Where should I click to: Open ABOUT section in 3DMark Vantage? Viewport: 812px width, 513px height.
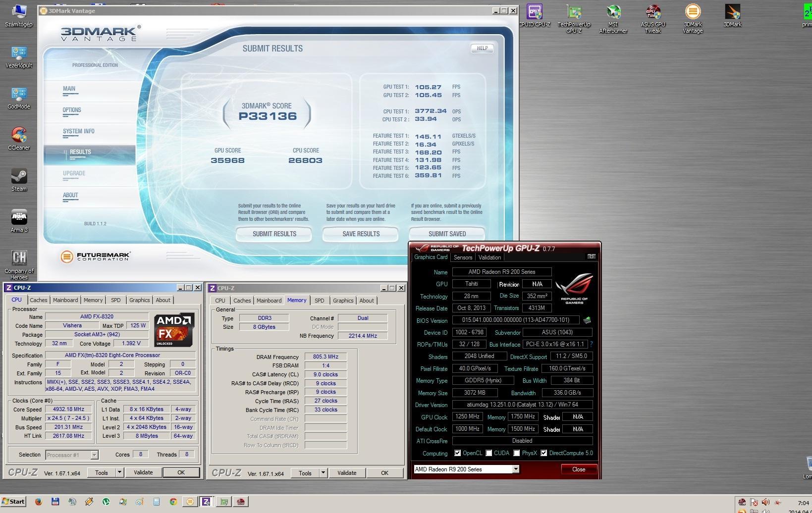pos(70,195)
